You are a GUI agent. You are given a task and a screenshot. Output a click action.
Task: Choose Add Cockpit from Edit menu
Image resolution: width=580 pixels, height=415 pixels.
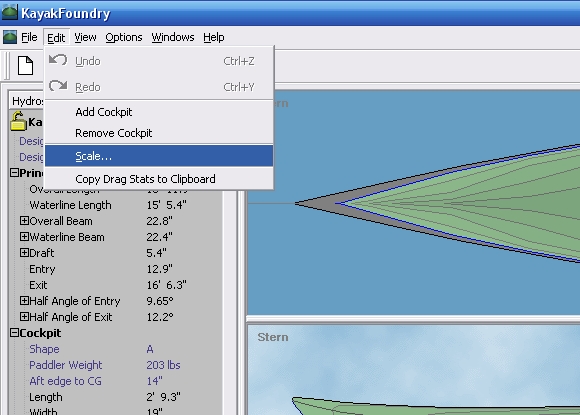pyautogui.click(x=159, y=112)
